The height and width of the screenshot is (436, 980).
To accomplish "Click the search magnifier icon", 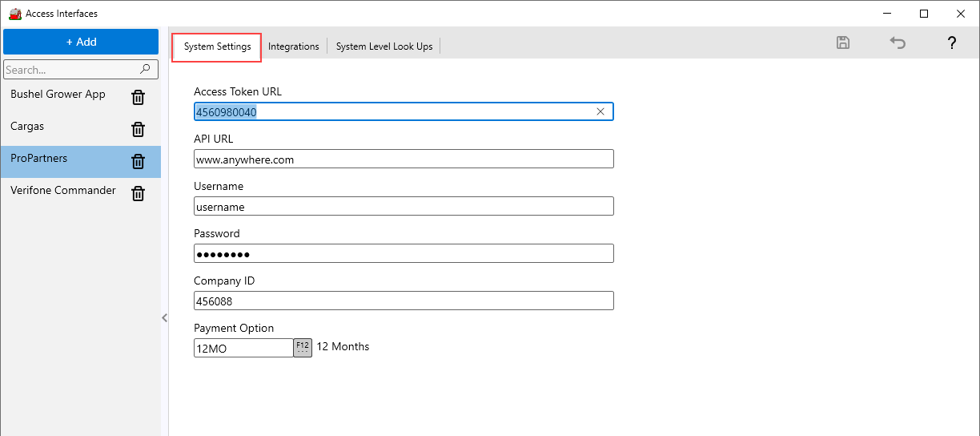I will coord(145,70).
